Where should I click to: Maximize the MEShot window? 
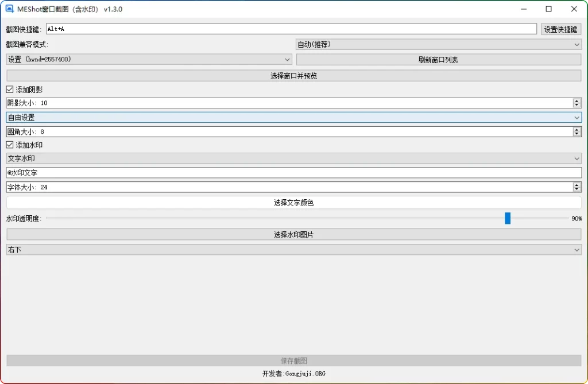548,9
